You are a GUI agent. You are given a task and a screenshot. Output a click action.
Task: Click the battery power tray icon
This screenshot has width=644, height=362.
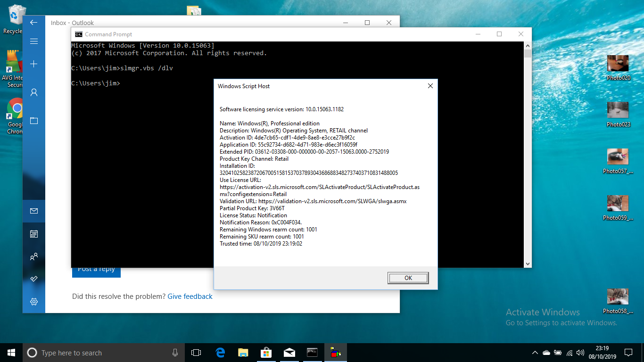(558, 353)
